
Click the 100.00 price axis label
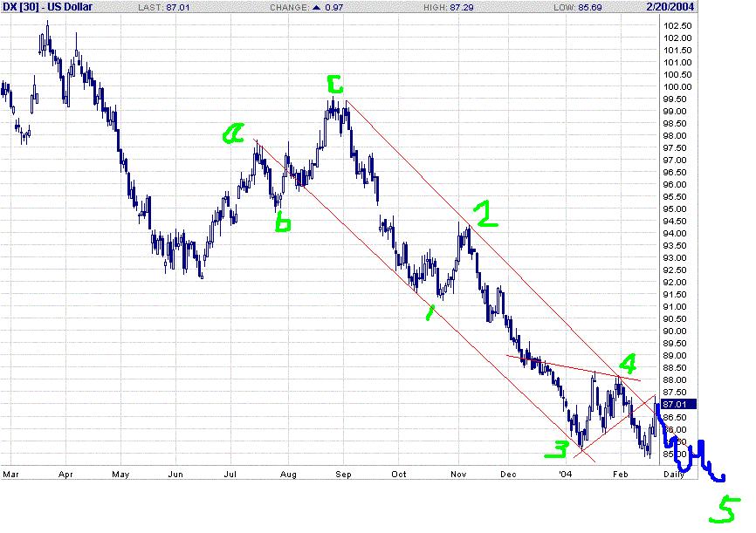point(677,86)
